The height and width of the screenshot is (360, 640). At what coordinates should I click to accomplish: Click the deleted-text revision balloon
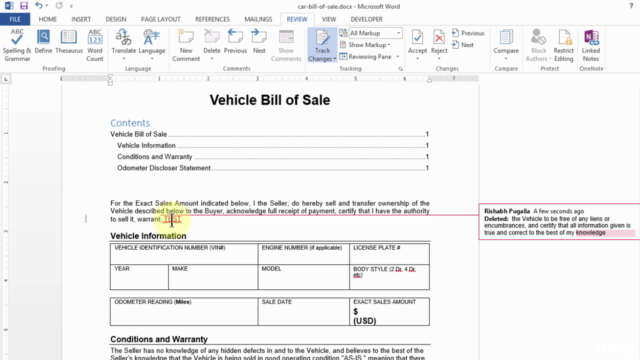click(x=559, y=222)
